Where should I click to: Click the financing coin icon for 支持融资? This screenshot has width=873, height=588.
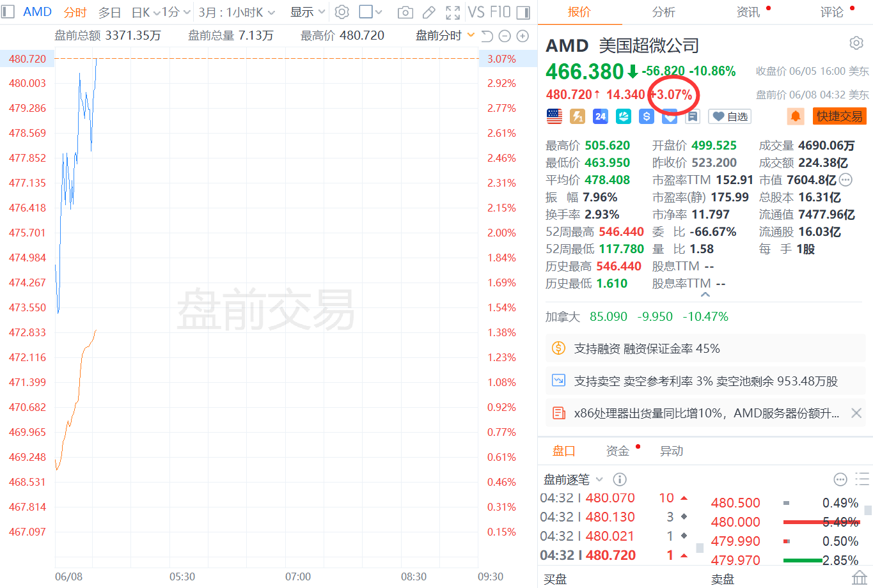pyautogui.click(x=558, y=348)
